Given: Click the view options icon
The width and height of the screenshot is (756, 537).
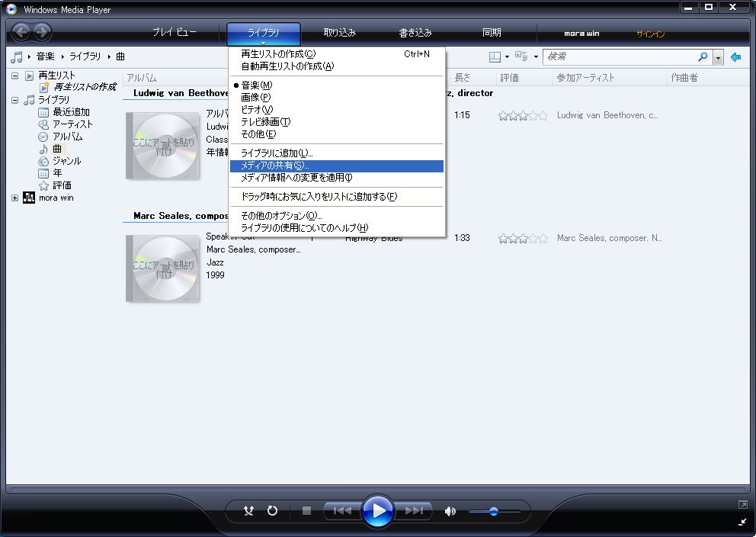Looking at the screenshot, I should click(x=521, y=56).
